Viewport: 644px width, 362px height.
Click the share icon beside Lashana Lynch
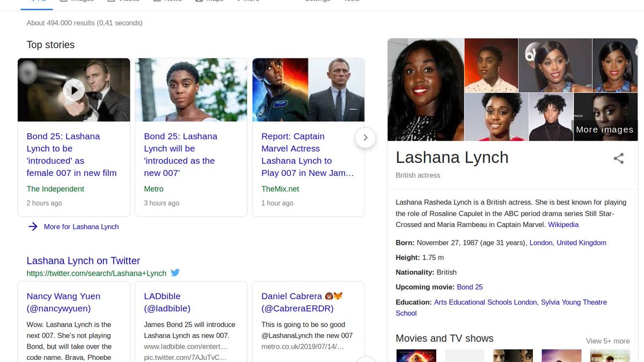pos(619,158)
